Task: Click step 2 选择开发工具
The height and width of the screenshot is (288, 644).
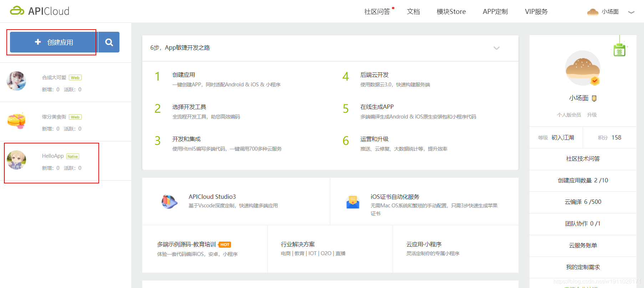Action: coord(189,107)
